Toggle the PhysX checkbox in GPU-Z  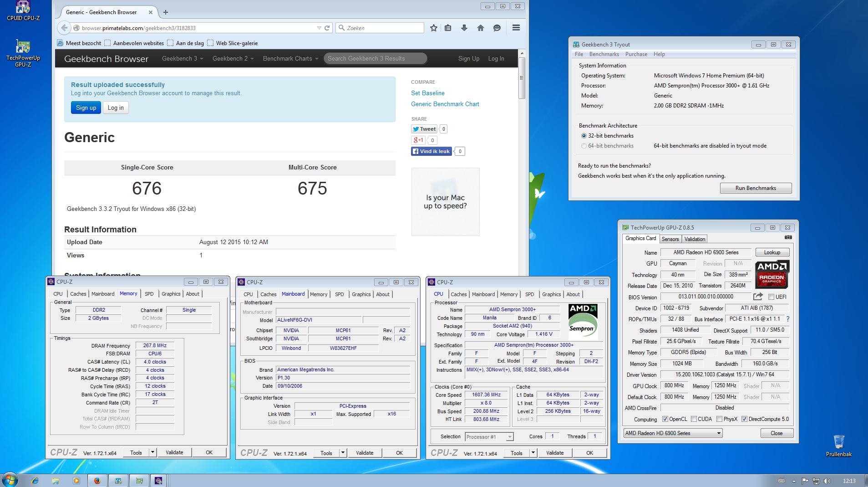(x=719, y=419)
